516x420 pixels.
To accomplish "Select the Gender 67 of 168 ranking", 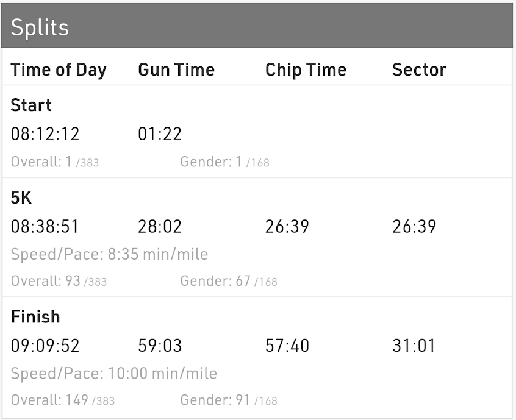I will [229, 281].
